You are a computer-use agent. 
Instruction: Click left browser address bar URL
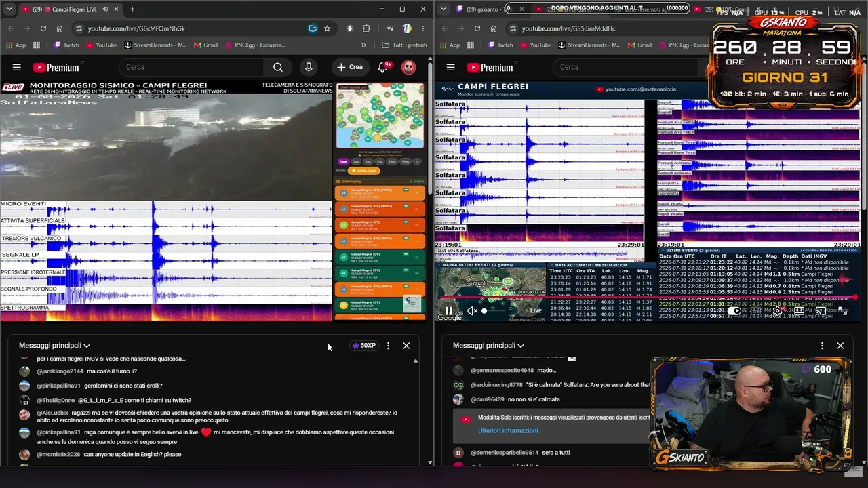(136, 28)
